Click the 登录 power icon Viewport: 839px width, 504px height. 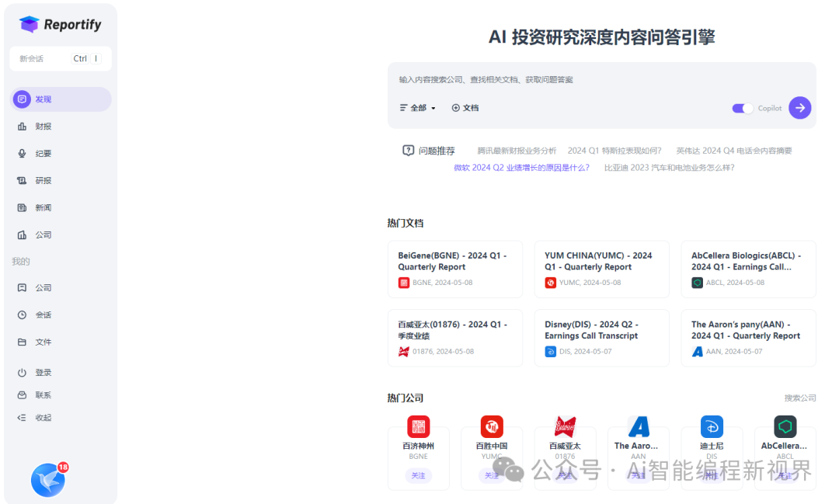[x=22, y=373]
